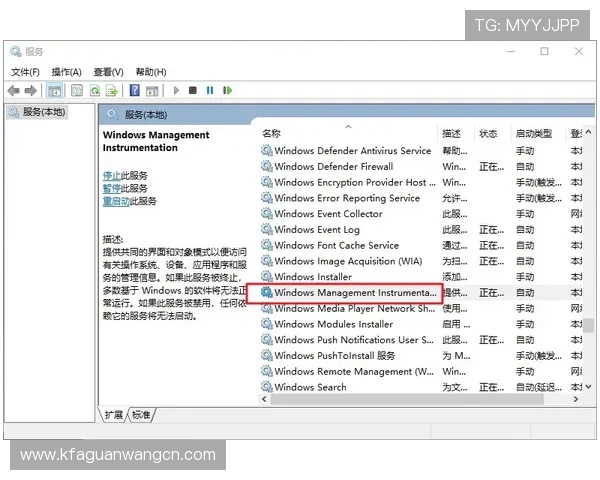Select Windows Event Collector service name
This screenshot has width=600, height=480.
point(328,213)
